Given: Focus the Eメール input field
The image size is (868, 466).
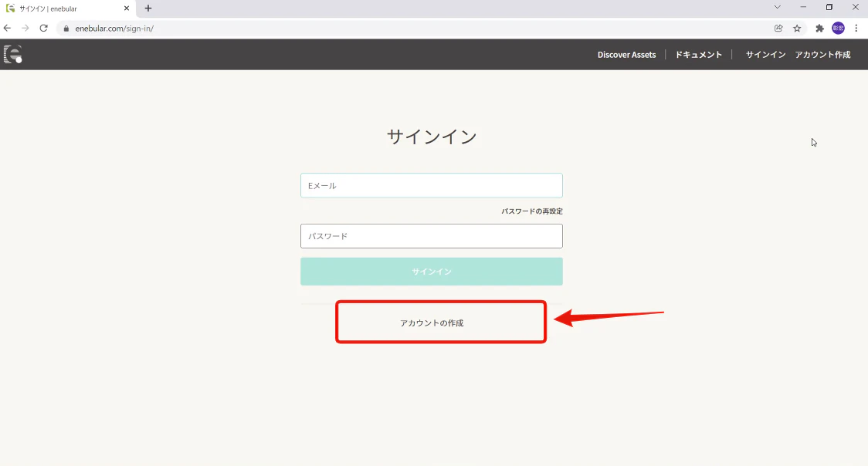Looking at the screenshot, I should pyautogui.click(x=432, y=186).
